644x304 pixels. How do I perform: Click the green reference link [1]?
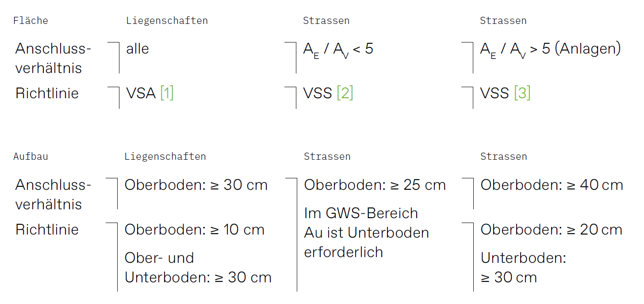(x=167, y=93)
